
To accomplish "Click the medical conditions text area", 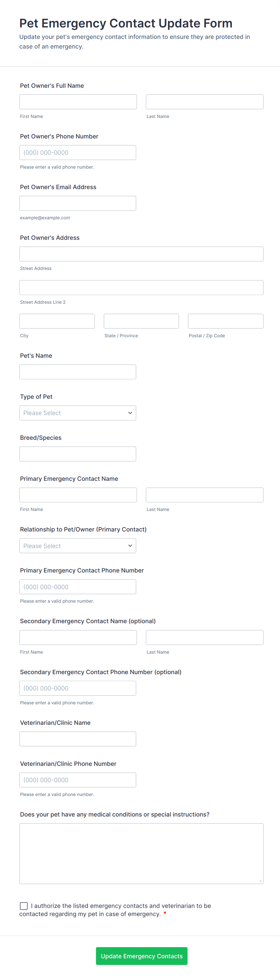I will (141, 853).
